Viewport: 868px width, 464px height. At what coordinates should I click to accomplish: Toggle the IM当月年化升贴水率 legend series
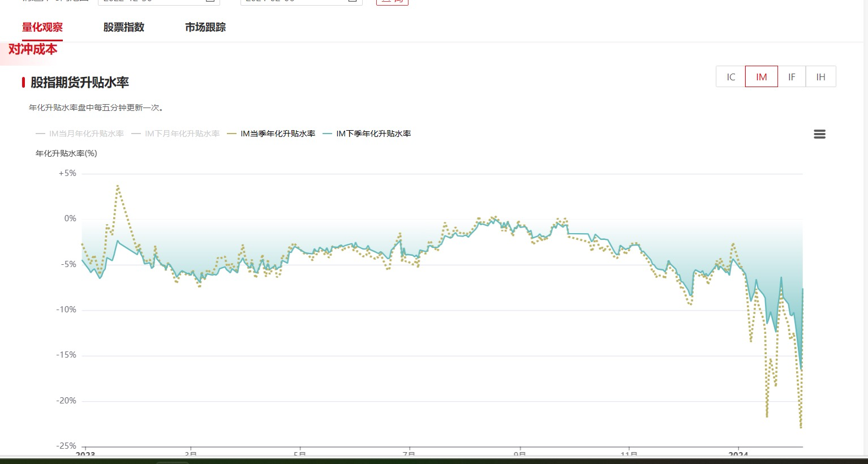pos(80,134)
